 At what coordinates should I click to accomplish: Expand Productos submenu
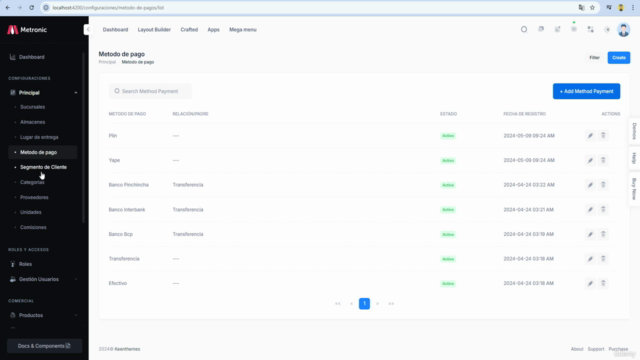pos(43,315)
